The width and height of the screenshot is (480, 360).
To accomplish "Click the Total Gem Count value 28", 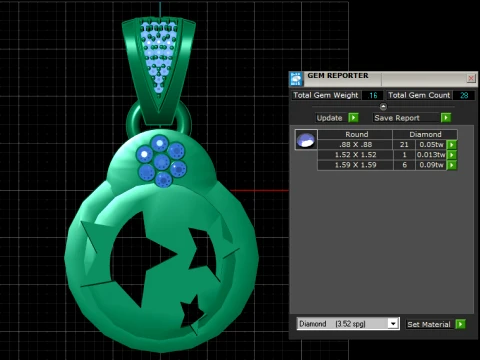I will (x=464, y=95).
